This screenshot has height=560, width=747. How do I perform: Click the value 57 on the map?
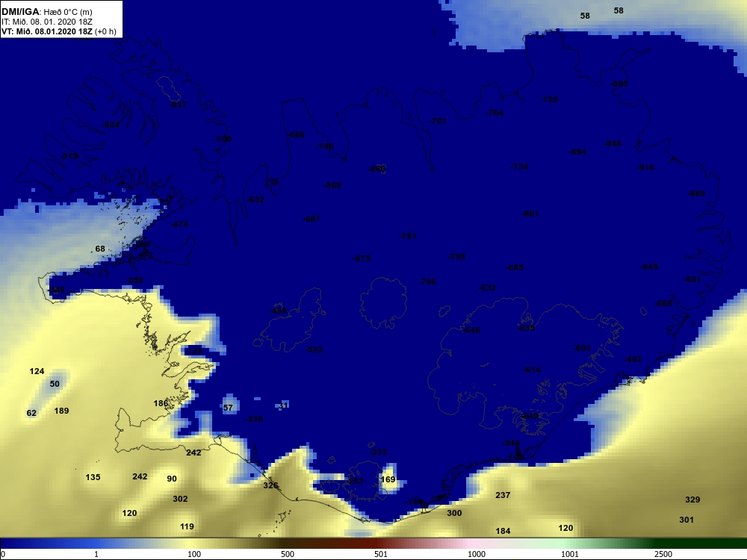click(x=228, y=408)
